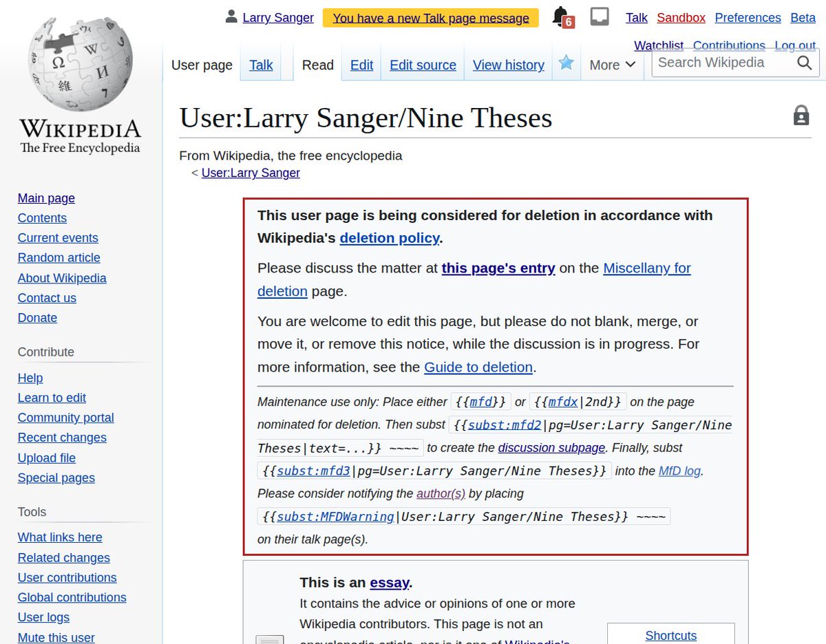Open User contributions tool link

coord(67,578)
